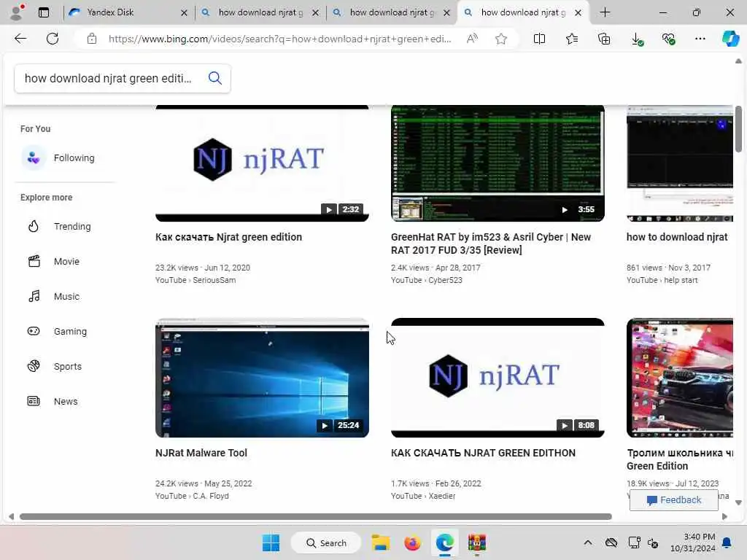Open the tab actions menu icon
This screenshot has height=560, width=747.
coord(44,12)
